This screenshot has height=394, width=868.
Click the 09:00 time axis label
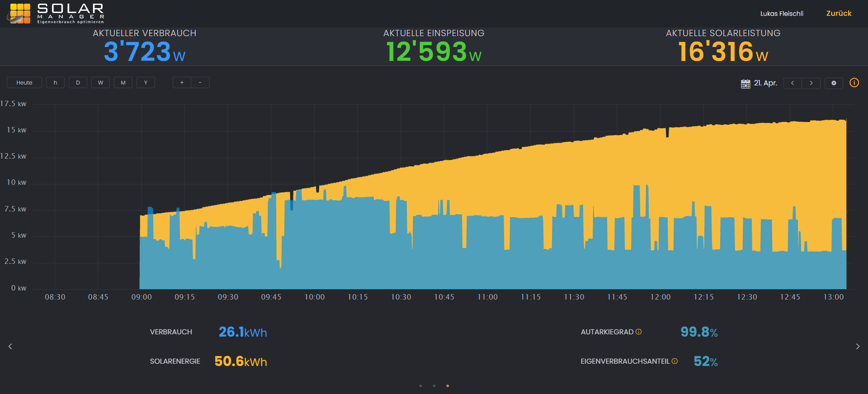[142, 297]
